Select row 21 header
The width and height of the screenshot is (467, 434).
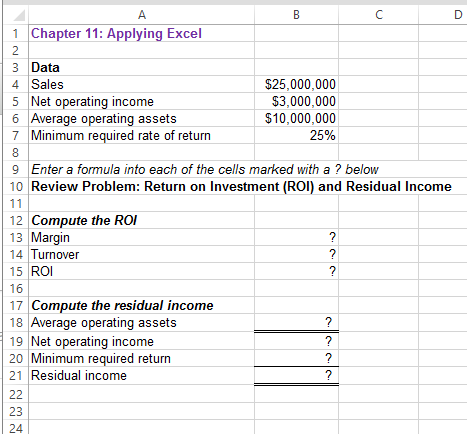click(x=15, y=375)
